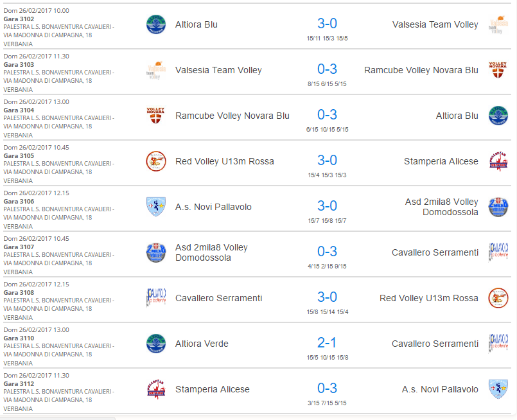Open the 3-0 score of Gara 3102
This screenshot has height=420, width=517.
(327, 23)
